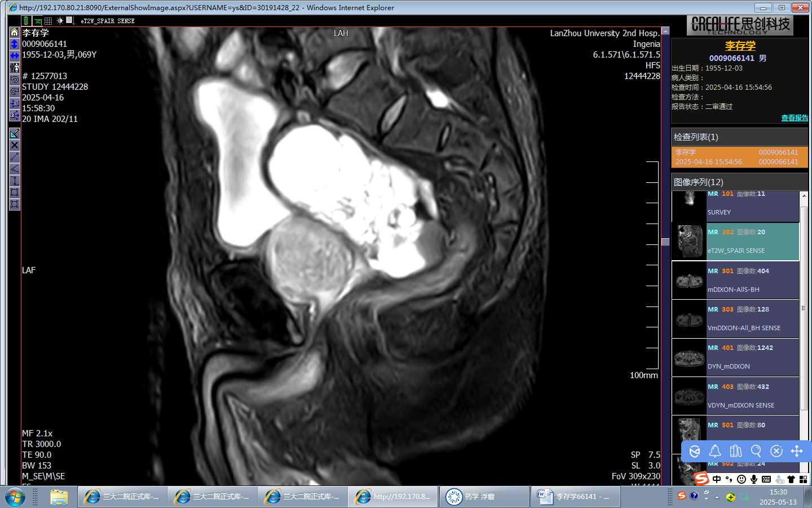812x508 pixels.
Task: Select the angle measurement tool
Action: tap(15, 169)
